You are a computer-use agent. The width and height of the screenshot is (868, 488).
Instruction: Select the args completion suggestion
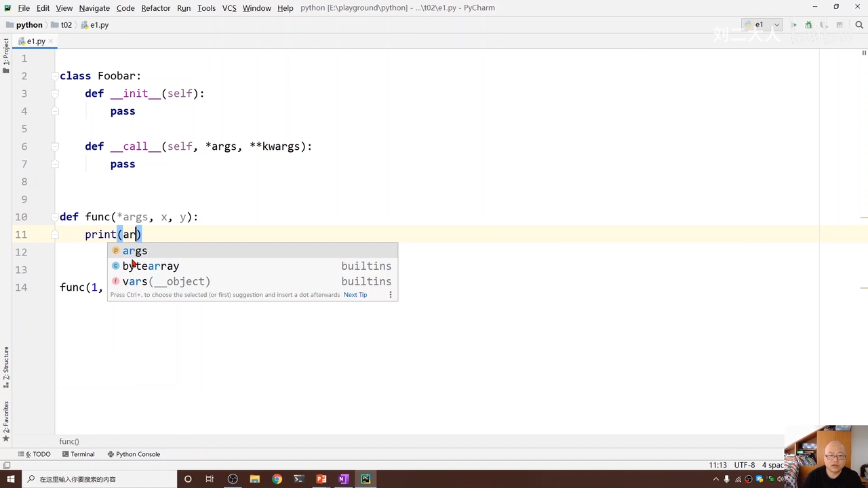point(135,251)
